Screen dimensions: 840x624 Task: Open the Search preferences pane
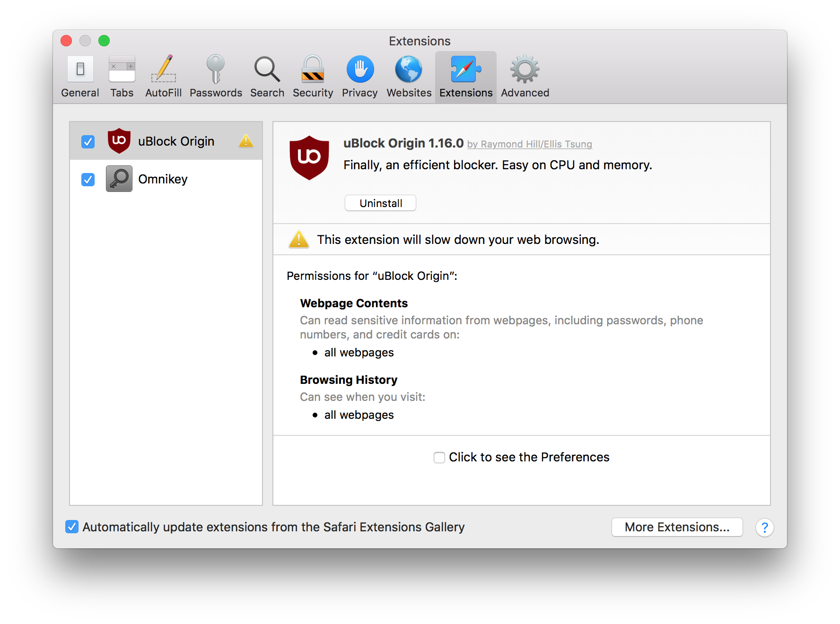click(x=267, y=77)
